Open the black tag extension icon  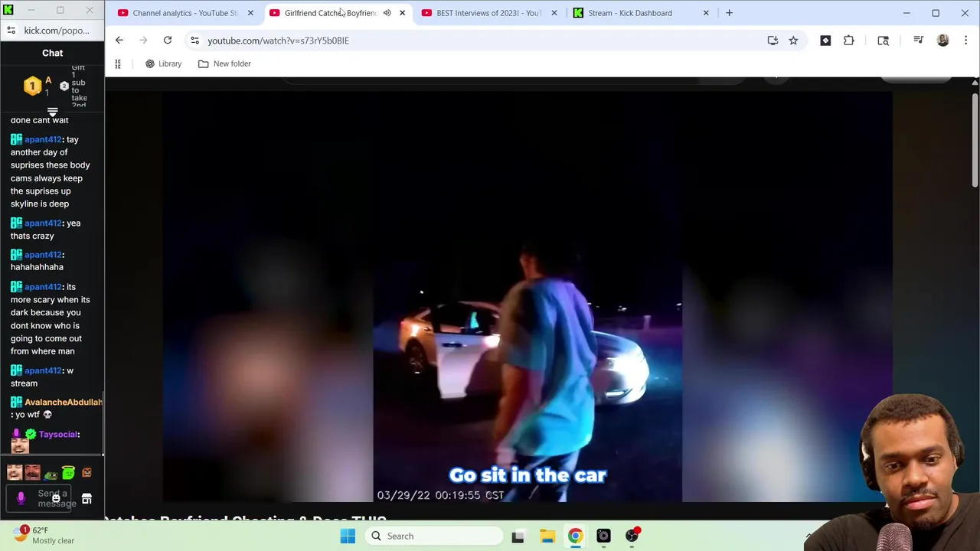[825, 41]
